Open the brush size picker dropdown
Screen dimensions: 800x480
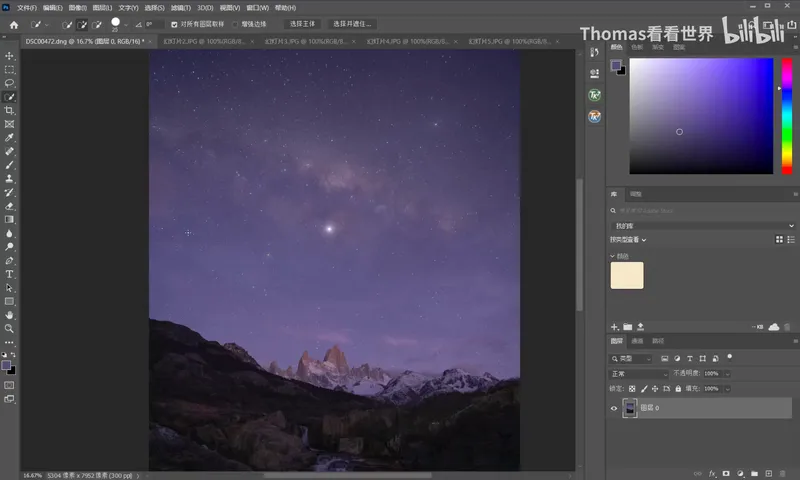pyautogui.click(x=126, y=24)
